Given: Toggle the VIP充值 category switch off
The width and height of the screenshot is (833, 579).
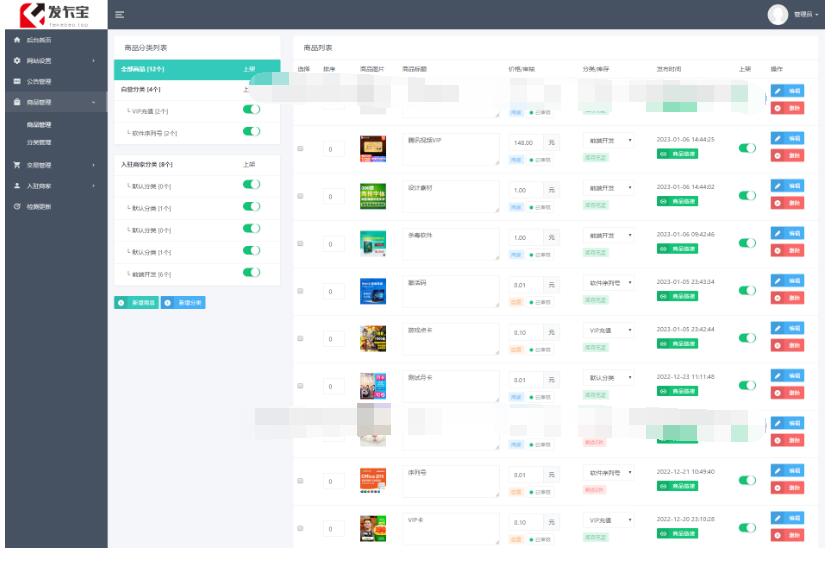Looking at the screenshot, I should (251, 110).
